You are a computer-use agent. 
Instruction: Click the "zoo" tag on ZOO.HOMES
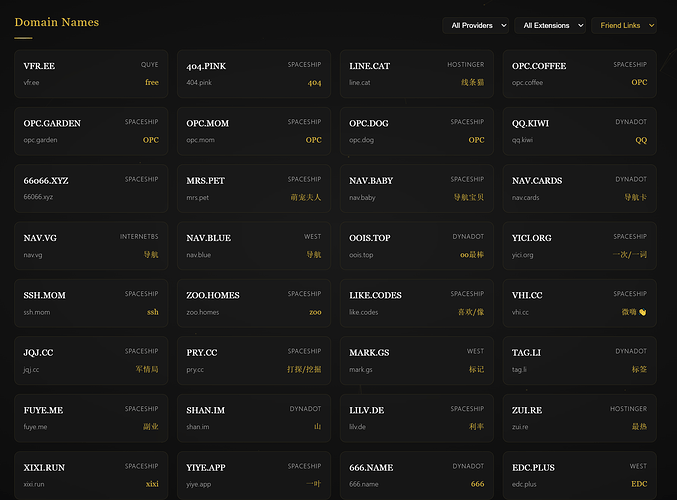tap(315, 312)
